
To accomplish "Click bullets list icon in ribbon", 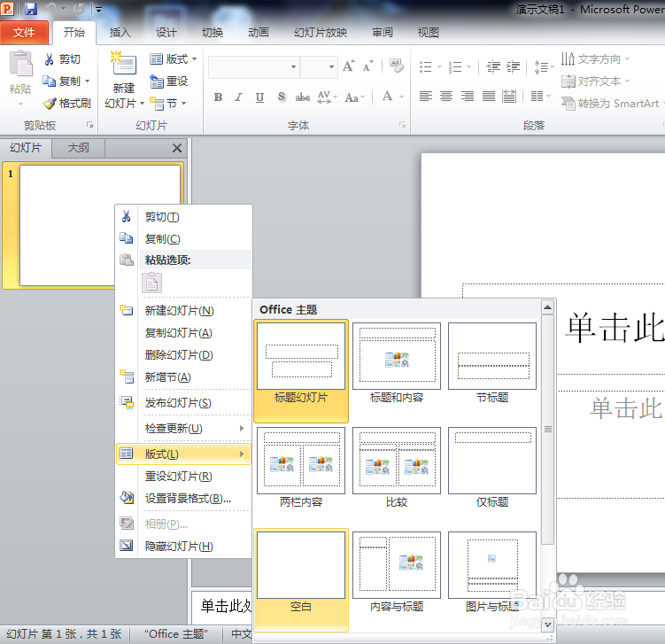I will [x=425, y=66].
